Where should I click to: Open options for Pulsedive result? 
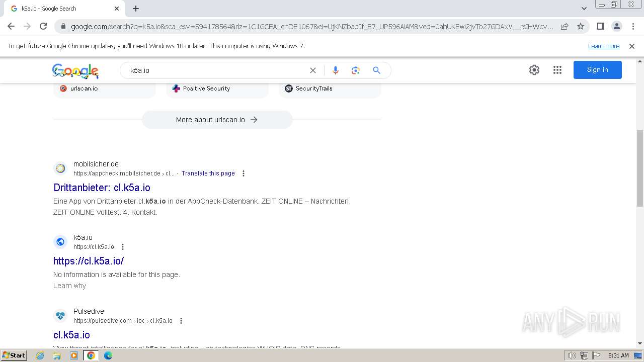pos(181,321)
